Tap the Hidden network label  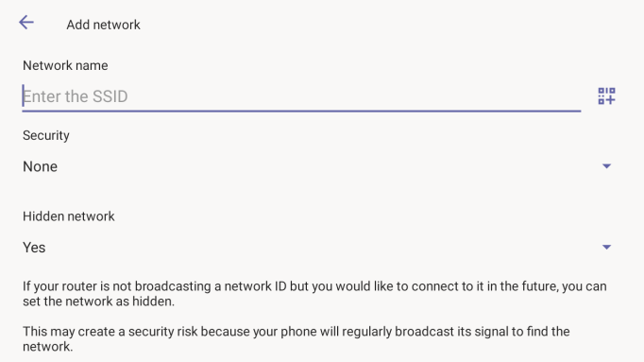pyautogui.click(x=69, y=216)
